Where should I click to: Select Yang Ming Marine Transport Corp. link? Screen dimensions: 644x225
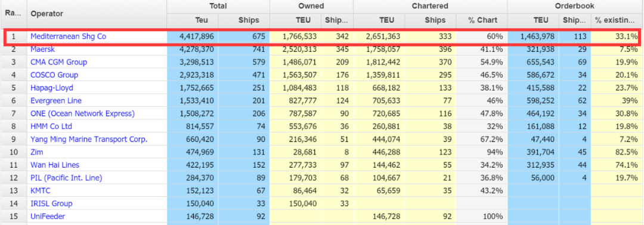[x=89, y=139]
